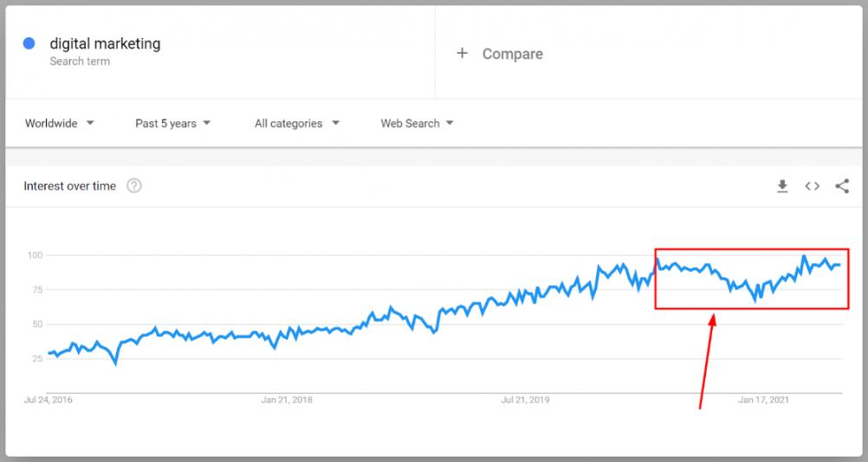868x462 pixels.
Task: Click the Jul 21, 2019 date label
Action: [x=526, y=400]
